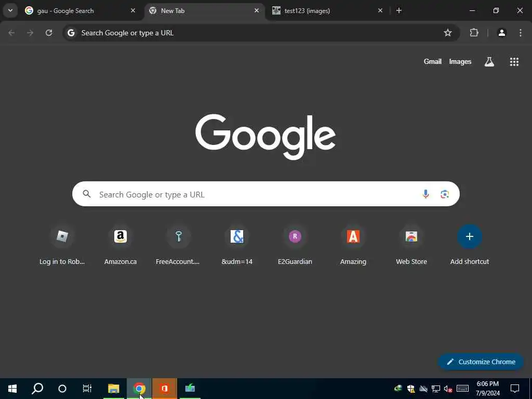This screenshot has height=399, width=532.
Task: Bookmark this tab with the star icon
Action: (x=448, y=33)
